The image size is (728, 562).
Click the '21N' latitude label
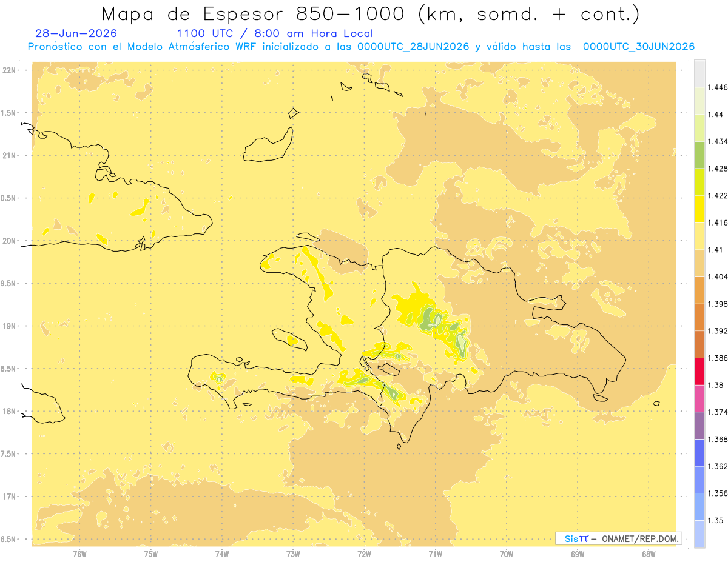9,155
